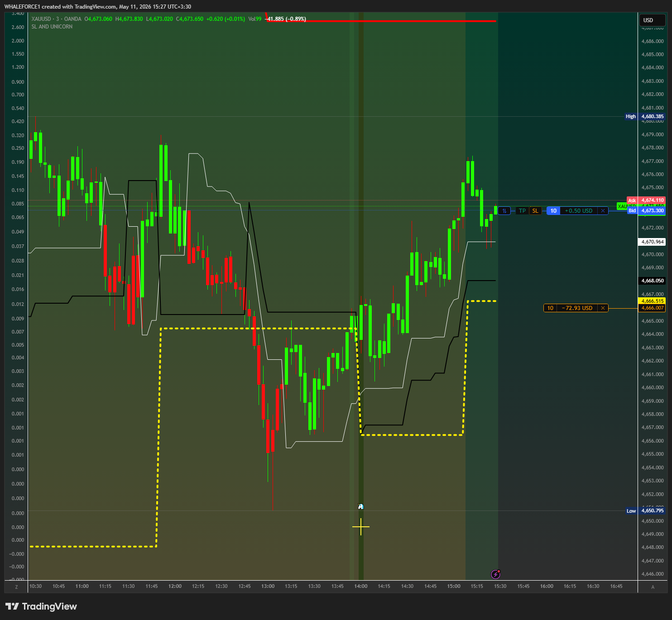Image resolution: width=672 pixels, height=620 pixels.
Task: Select the yellow 4,666.515 price label
Action: click(652, 301)
